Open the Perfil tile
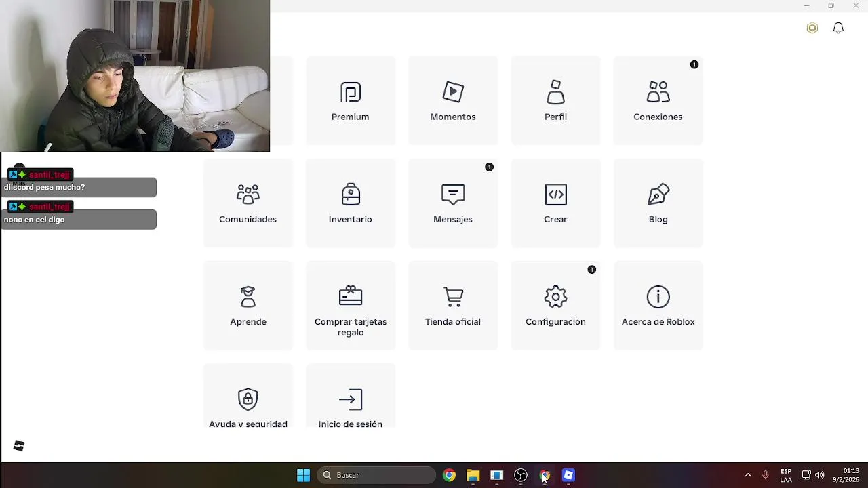The image size is (868, 488). click(555, 101)
